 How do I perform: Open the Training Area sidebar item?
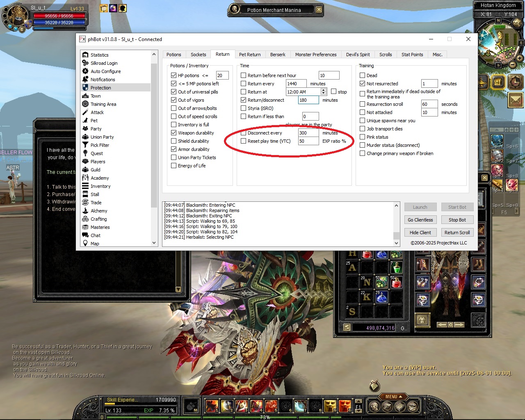103,104
